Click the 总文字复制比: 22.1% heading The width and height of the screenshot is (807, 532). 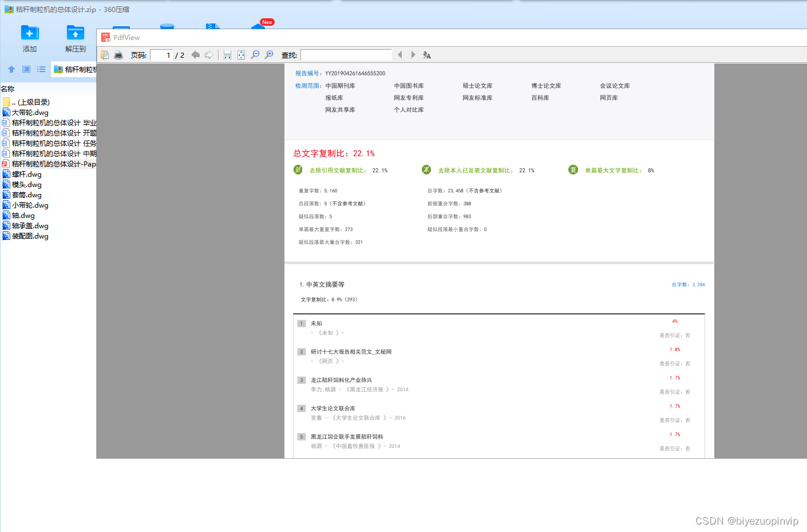pos(334,153)
